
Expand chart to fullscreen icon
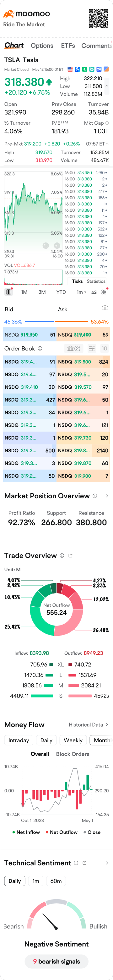[x=46, y=246]
